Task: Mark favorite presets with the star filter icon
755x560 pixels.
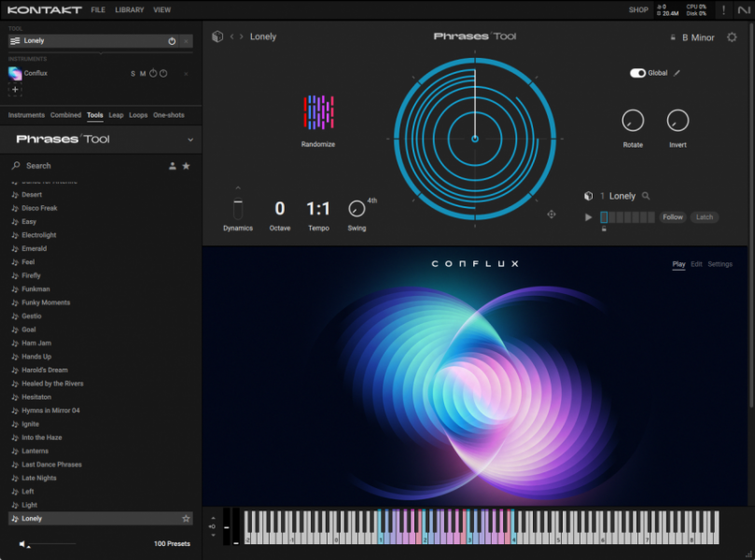Action: click(187, 165)
